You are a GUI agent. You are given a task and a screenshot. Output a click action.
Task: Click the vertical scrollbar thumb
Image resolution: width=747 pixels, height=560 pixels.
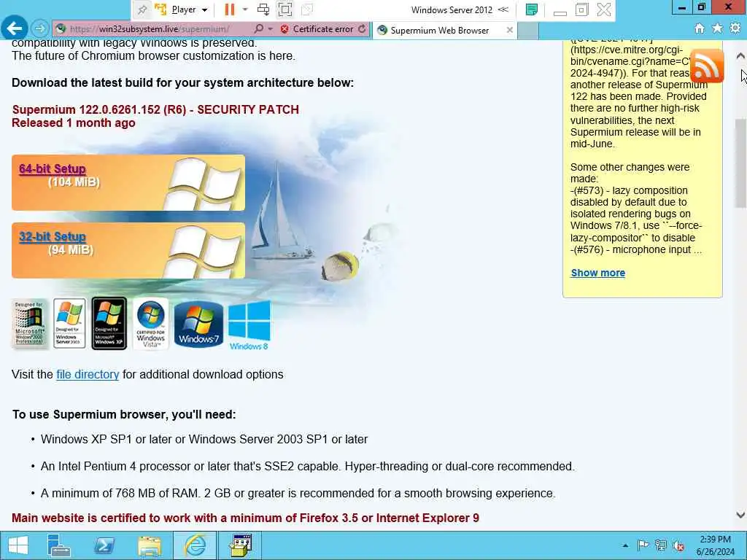tap(740, 163)
